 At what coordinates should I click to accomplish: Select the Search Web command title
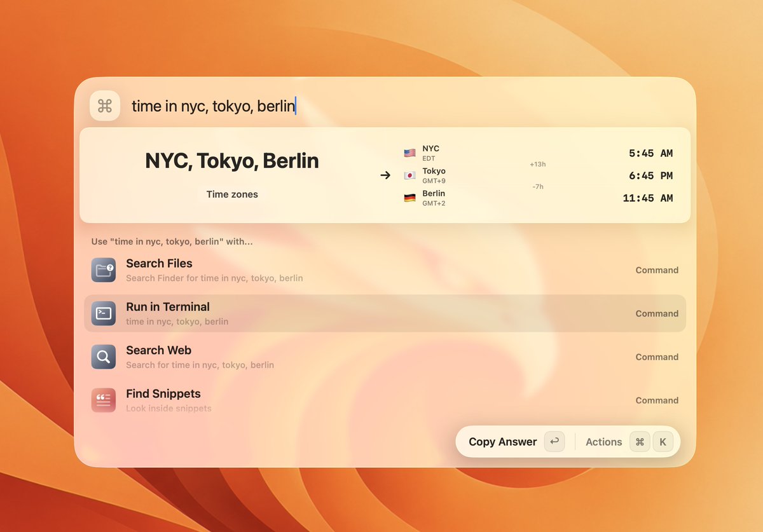point(158,350)
